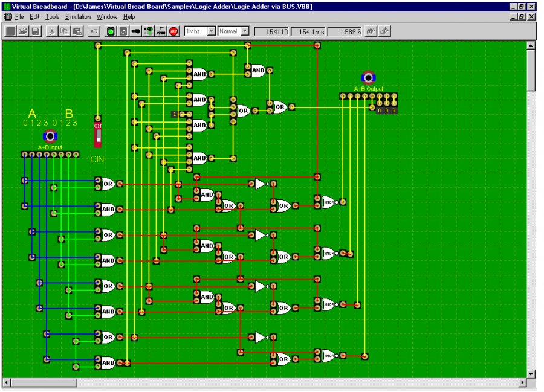This screenshot has width=544, height=392.
Task: Click the vertical scrollbar thumb
Action: (531, 70)
